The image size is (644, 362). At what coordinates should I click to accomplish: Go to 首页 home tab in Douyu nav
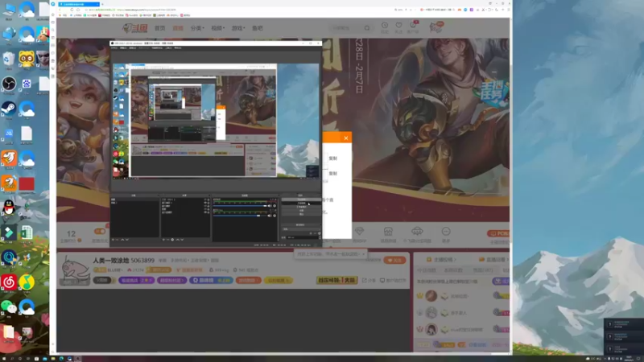159,28
